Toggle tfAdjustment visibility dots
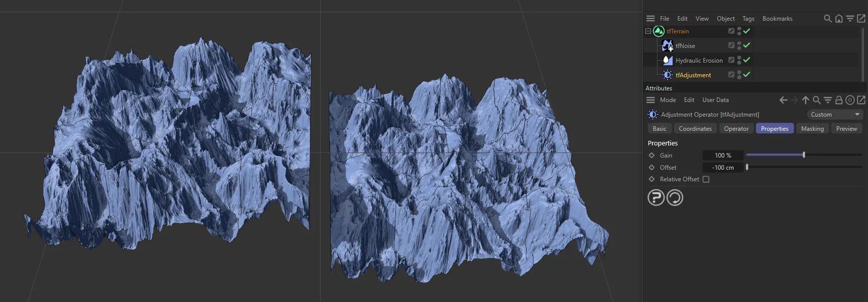The height and width of the screenshot is (302, 868). (739, 75)
